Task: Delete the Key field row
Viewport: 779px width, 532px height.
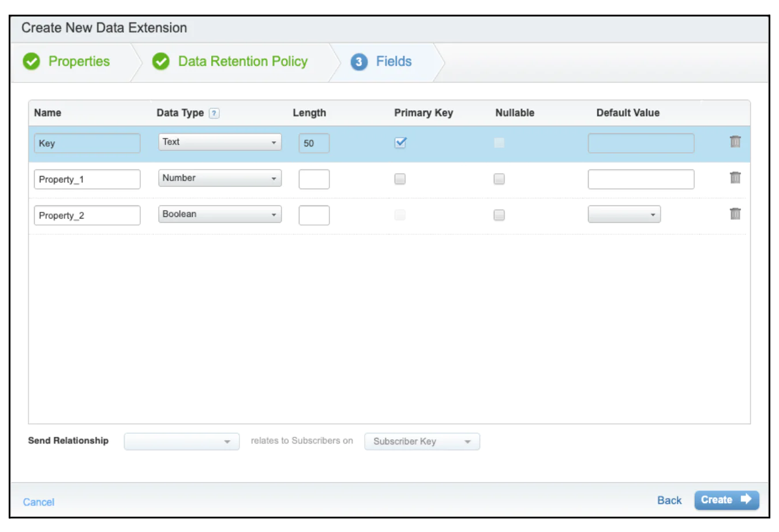Action: (735, 141)
